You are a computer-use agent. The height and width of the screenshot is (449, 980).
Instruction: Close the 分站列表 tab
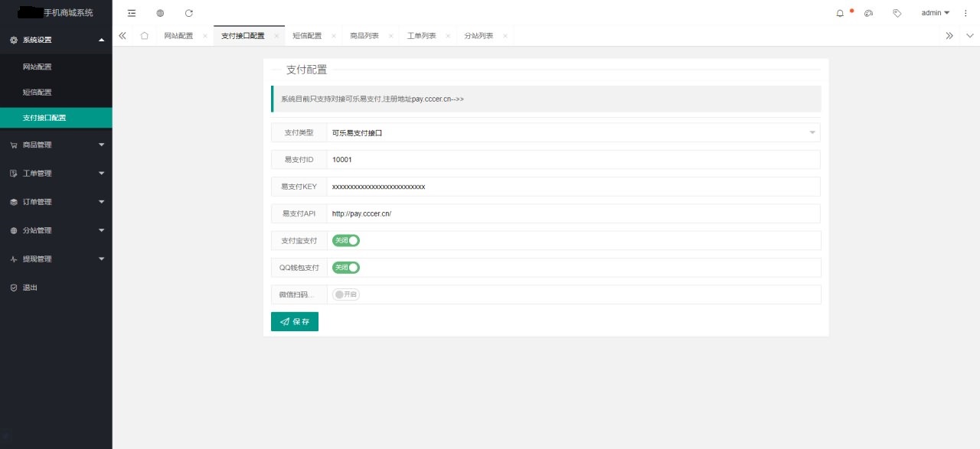click(505, 36)
